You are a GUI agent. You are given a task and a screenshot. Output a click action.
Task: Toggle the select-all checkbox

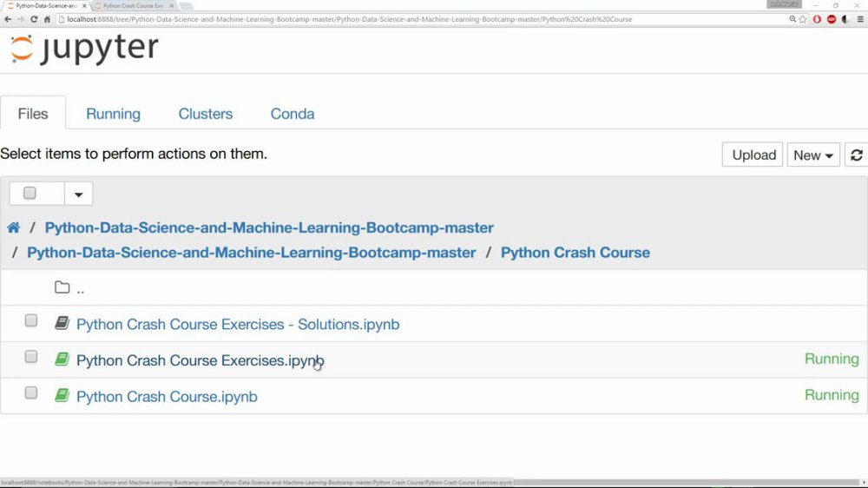[x=30, y=193]
